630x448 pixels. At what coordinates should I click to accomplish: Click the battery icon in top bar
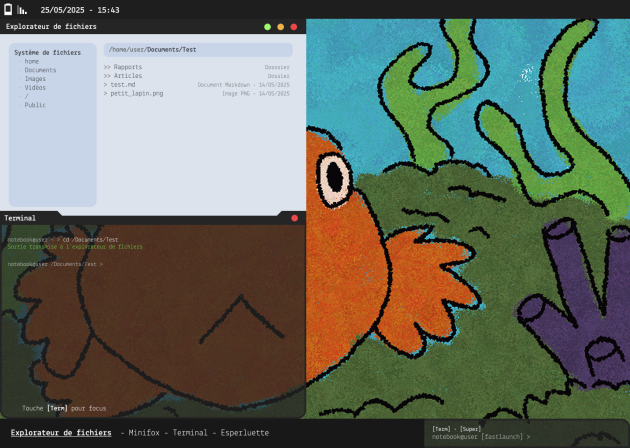click(x=9, y=9)
